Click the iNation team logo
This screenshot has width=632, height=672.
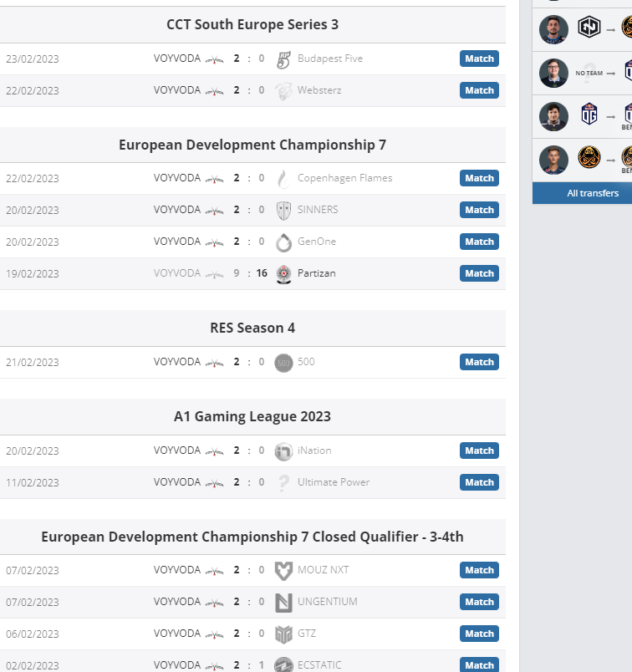coord(283,451)
